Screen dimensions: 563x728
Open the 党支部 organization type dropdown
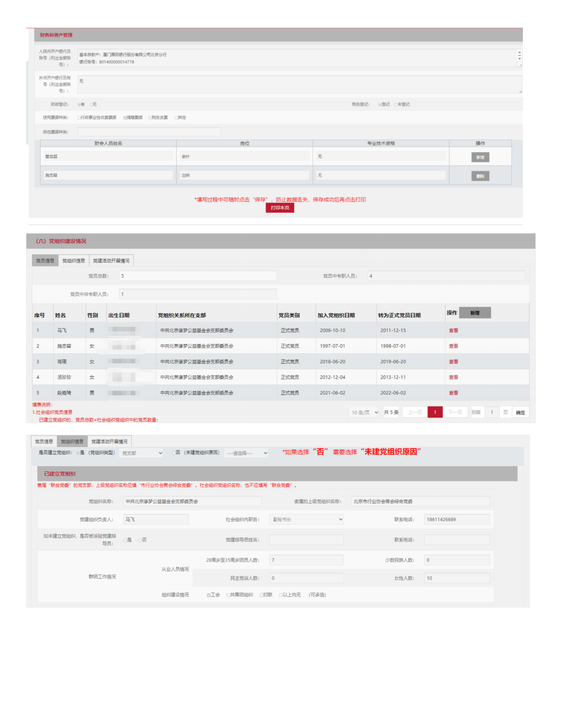pos(141,453)
